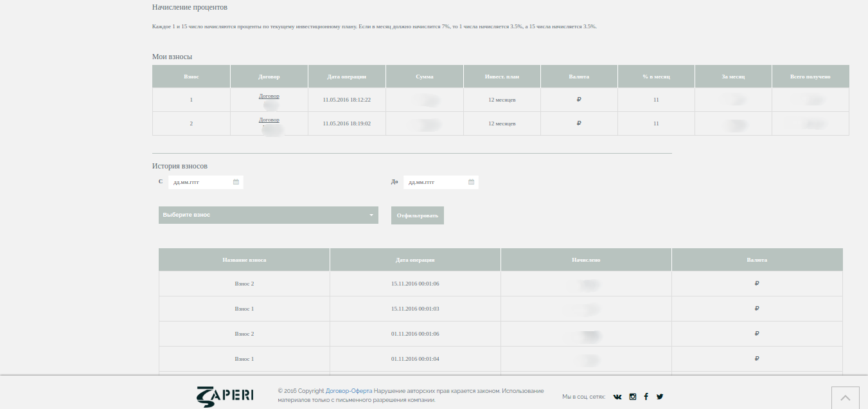The height and width of the screenshot is (409, 868).
Task: Click the Saperi logo in footer
Action: (225, 395)
